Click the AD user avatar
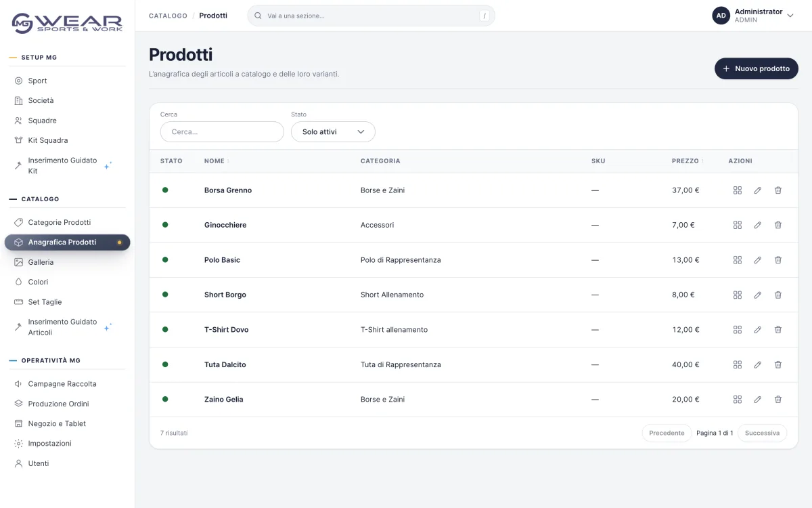 (721, 16)
